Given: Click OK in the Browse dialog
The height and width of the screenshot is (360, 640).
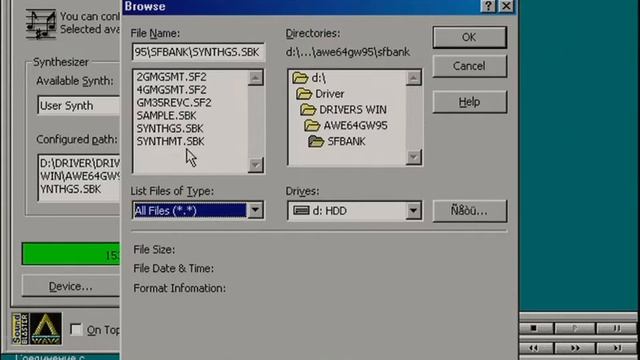Looking at the screenshot, I should (x=469, y=37).
